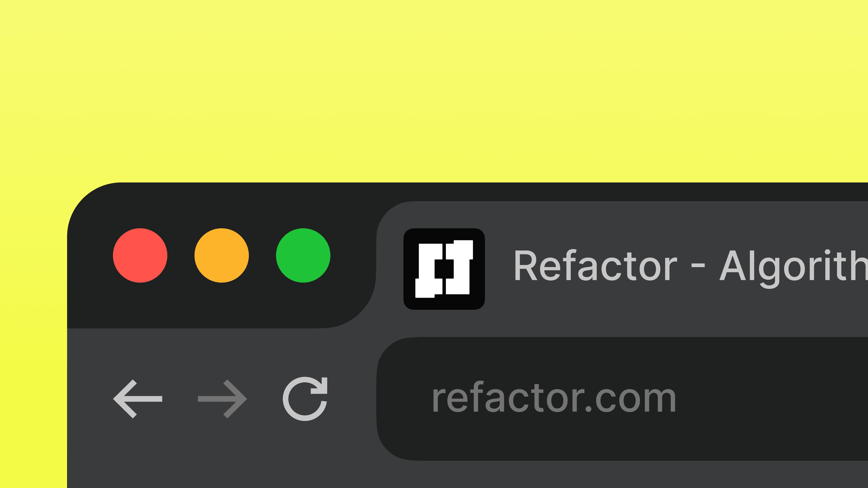
Task: Click the Refactor favicon in the tab
Action: 444,269
